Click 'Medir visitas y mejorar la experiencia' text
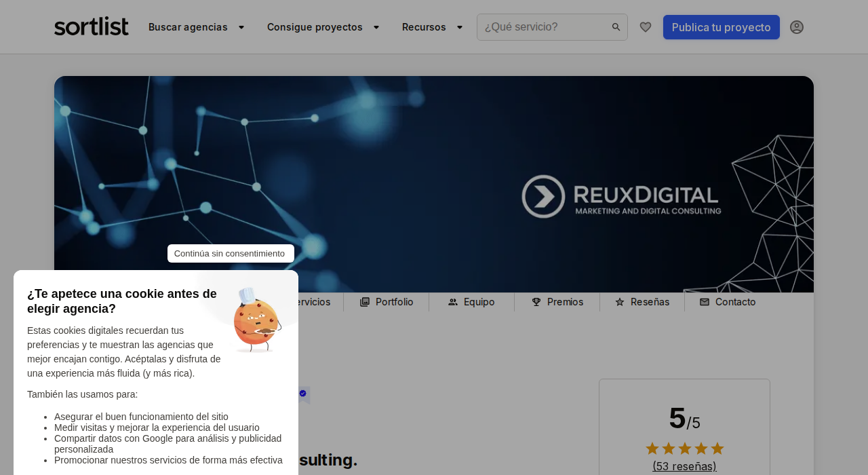Viewport: 868px width, 475px height. (157, 427)
